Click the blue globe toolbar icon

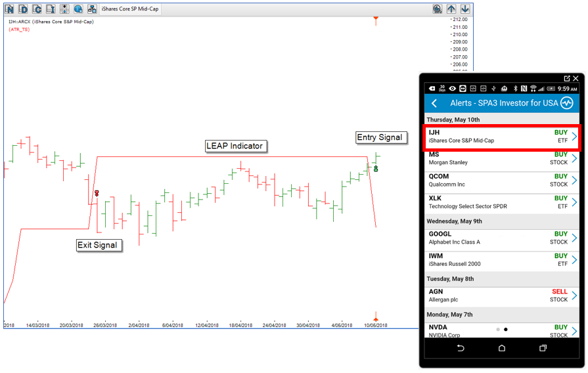[x=78, y=9]
